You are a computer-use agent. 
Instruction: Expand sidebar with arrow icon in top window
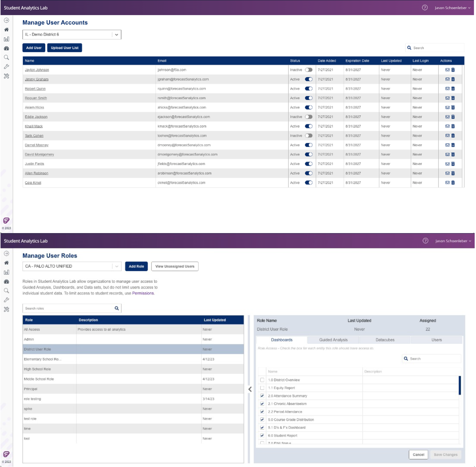click(x=6, y=20)
